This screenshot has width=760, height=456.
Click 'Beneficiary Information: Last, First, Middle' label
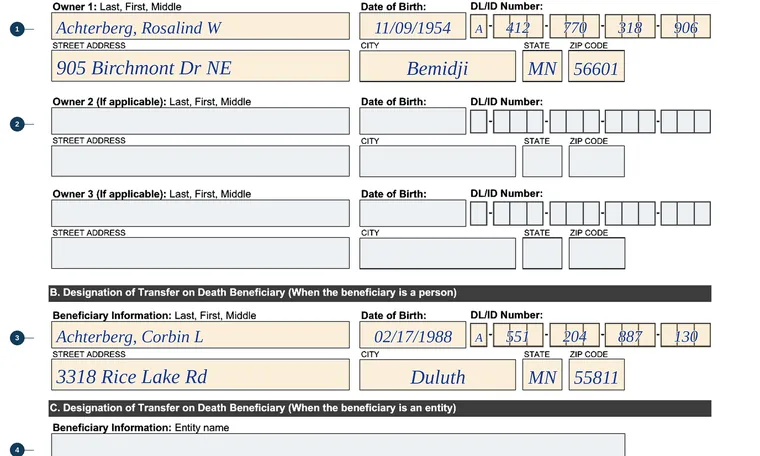154,315
